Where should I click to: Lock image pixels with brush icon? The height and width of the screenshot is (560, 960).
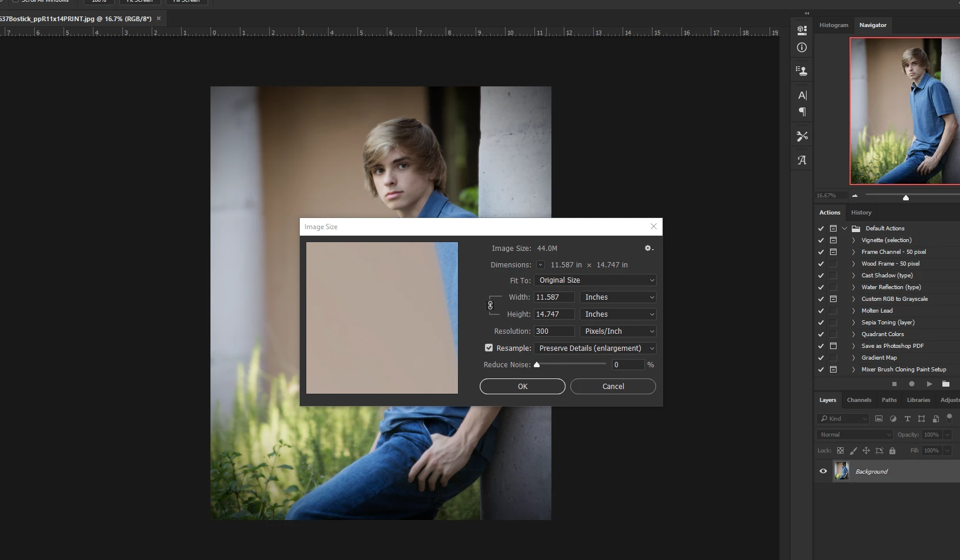853,451
